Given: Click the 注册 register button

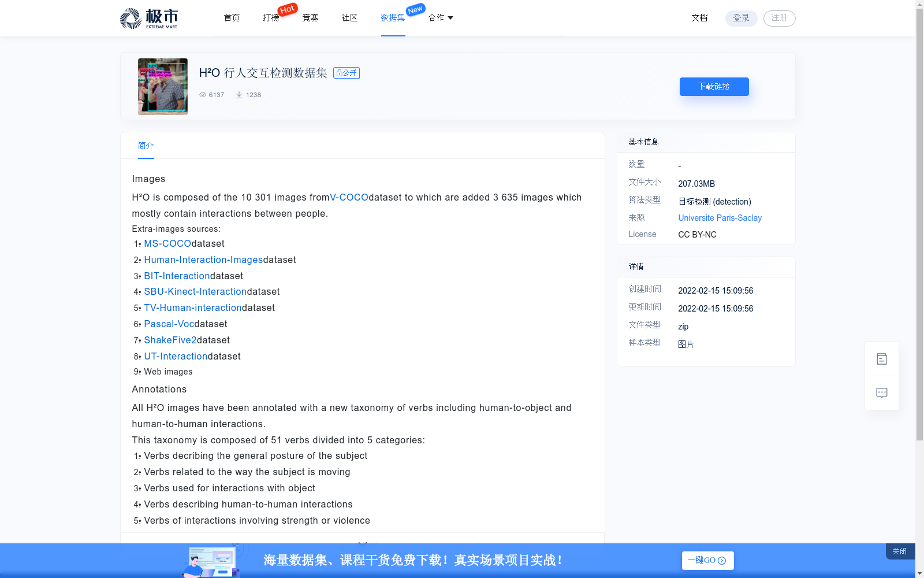Looking at the screenshot, I should click(780, 18).
